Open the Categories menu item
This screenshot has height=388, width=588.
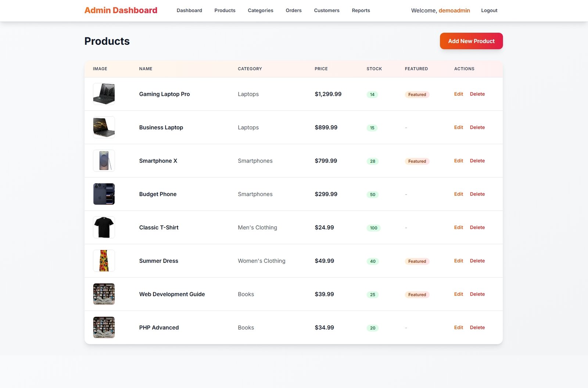(x=260, y=11)
